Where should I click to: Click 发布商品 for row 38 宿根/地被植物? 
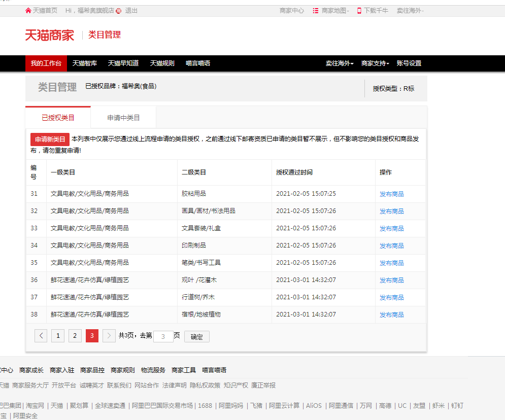pyautogui.click(x=392, y=315)
